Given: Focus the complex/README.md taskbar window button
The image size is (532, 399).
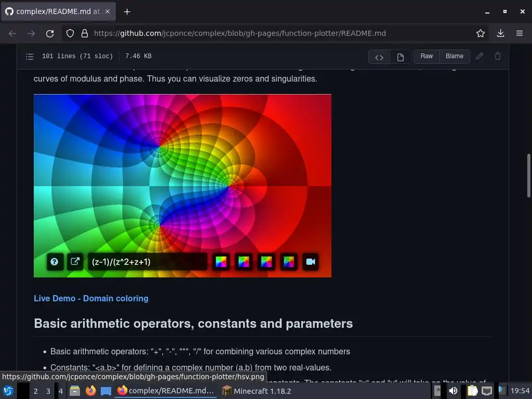Looking at the screenshot, I should click(x=166, y=391).
